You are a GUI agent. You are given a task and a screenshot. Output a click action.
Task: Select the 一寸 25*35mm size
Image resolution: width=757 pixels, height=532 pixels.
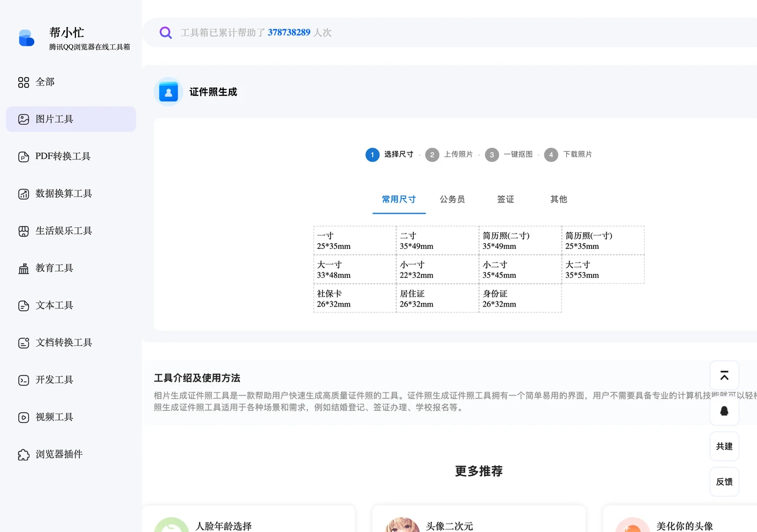coord(355,240)
